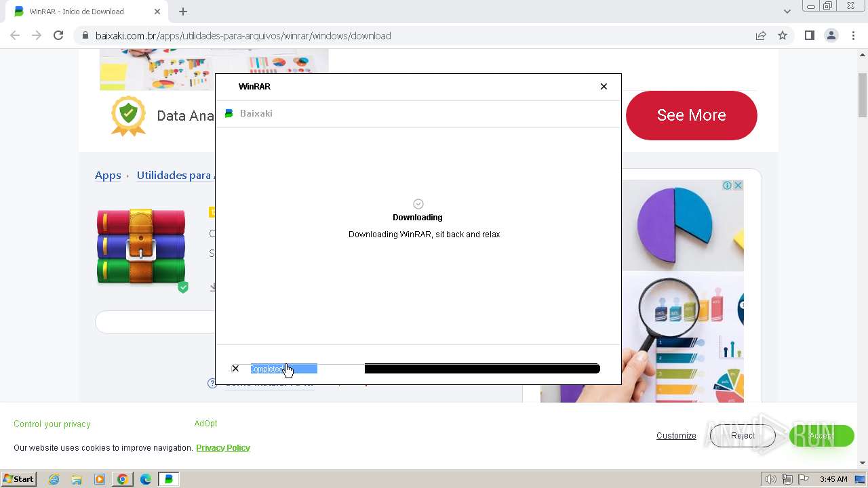Screen dimensions: 868x488
Task: Open Microsoft Edge from taskbar
Action: coord(145,479)
